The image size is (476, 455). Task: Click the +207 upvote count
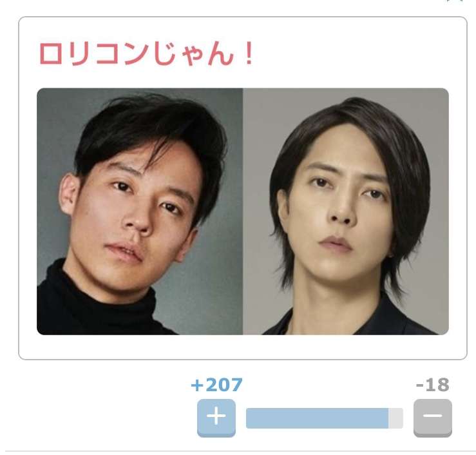[217, 385]
